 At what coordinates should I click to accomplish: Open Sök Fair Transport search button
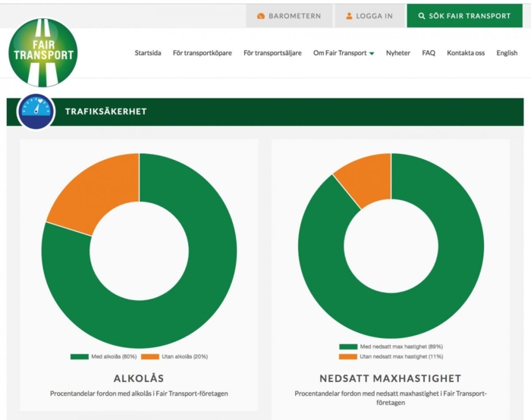tap(464, 16)
